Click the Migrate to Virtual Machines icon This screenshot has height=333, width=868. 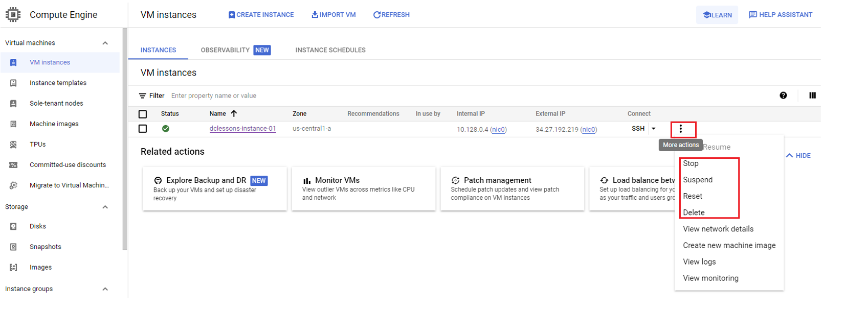(13, 185)
